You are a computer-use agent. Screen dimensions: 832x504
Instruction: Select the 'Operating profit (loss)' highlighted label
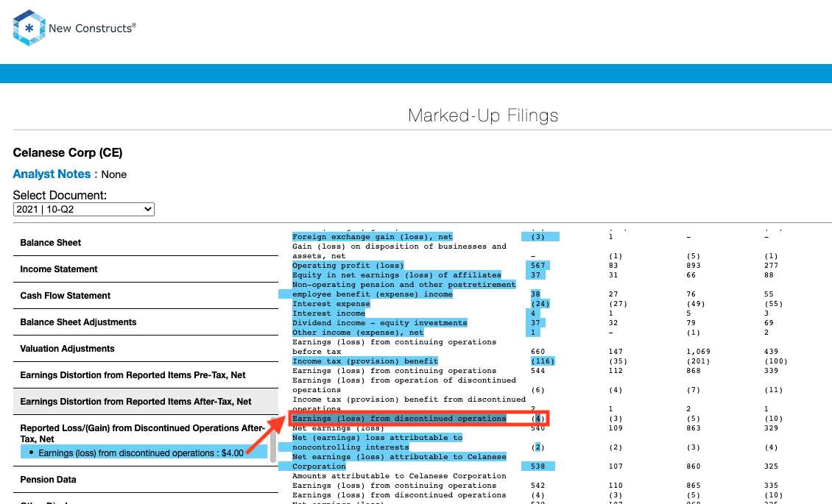(348, 266)
